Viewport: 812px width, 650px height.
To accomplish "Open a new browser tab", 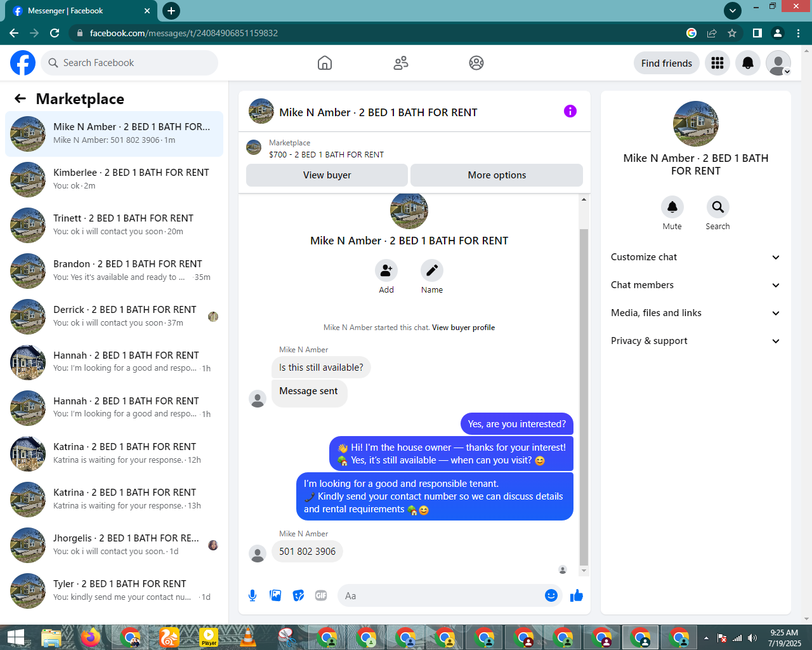I will 171,11.
